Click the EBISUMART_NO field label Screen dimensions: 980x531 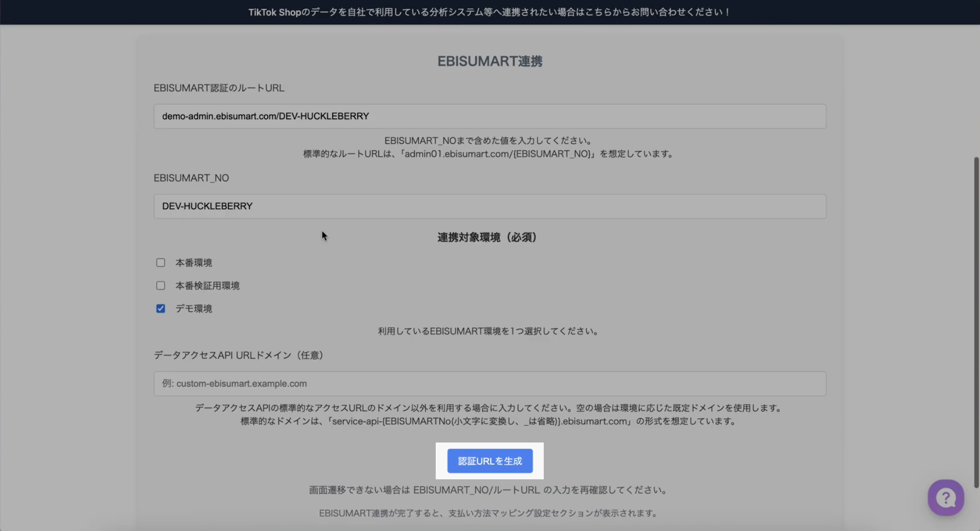(x=191, y=178)
